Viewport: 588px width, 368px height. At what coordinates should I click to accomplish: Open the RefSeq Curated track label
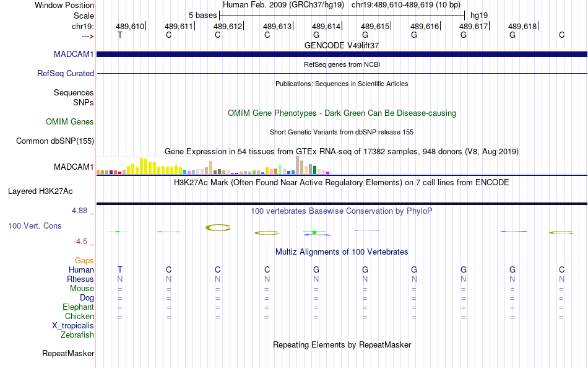[x=66, y=73]
